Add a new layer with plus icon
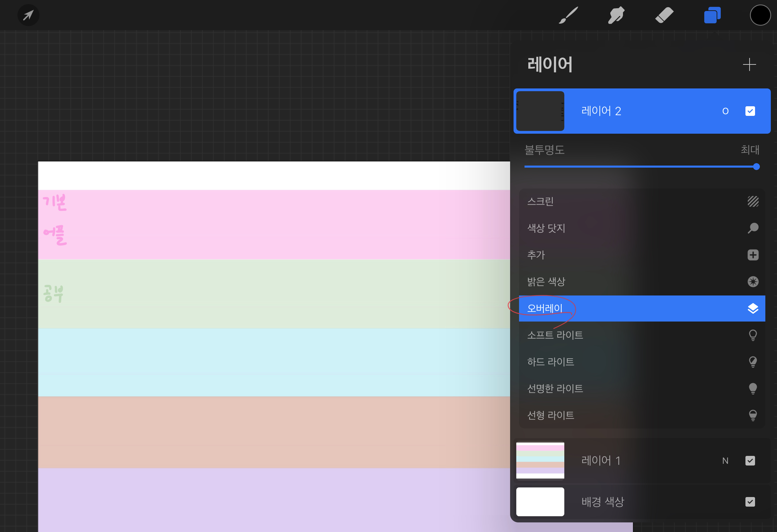 (x=749, y=64)
